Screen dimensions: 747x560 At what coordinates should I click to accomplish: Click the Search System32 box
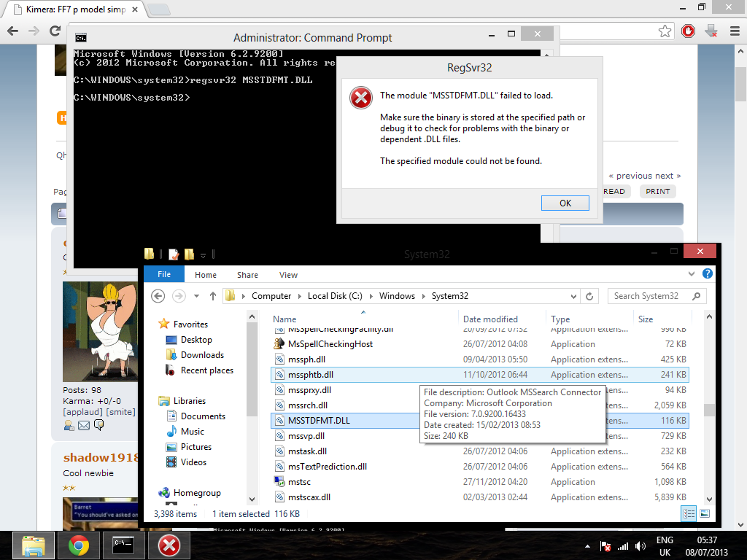click(657, 296)
